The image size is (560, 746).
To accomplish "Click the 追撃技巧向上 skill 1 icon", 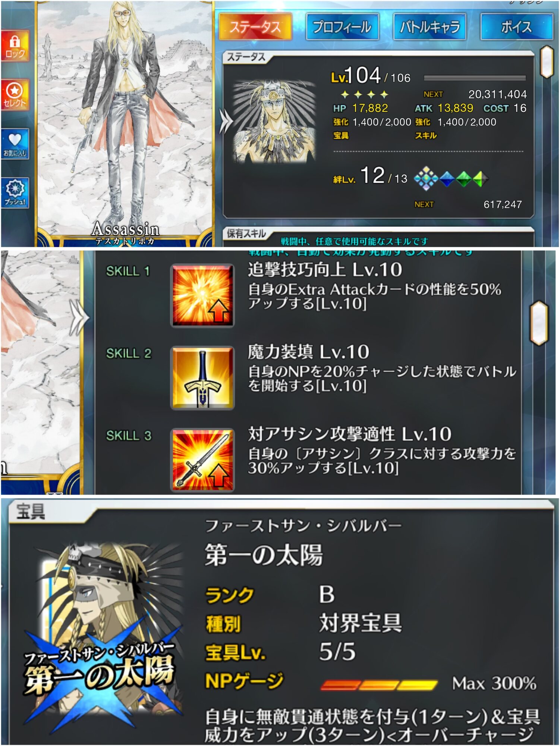I will (x=202, y=295).
